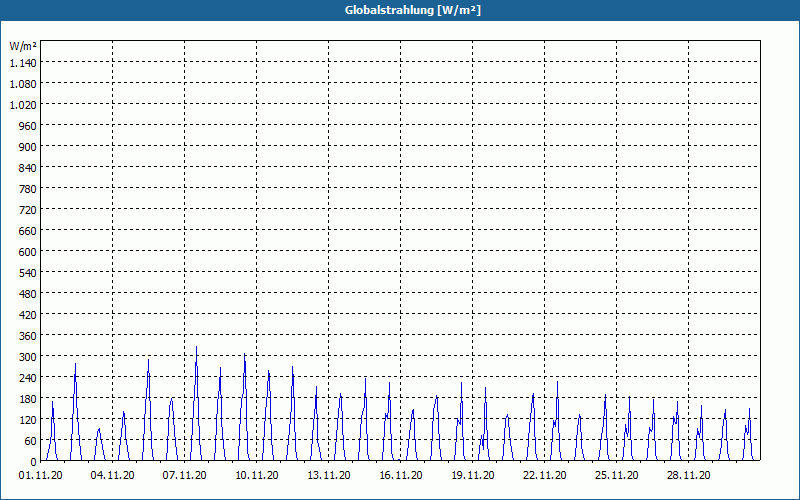Click the 600 y-axis value
This screenshot has width=800, height=500.
pos(28,252)
